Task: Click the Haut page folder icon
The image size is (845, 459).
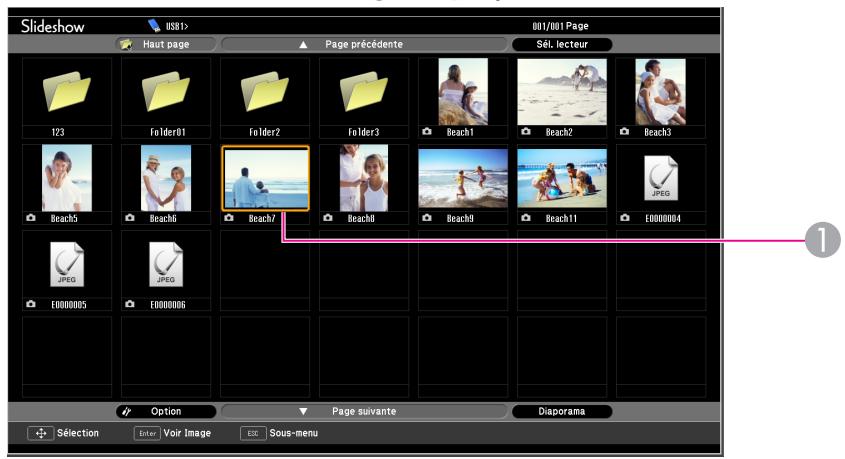Action: click(126, 44)
